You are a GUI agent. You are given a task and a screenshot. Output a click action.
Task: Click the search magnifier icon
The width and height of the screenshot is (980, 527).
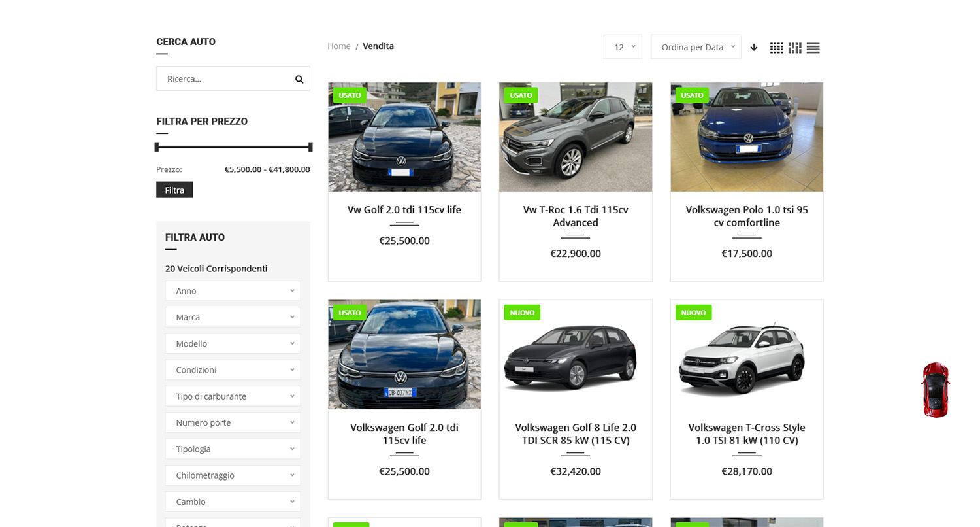[299, 79]
